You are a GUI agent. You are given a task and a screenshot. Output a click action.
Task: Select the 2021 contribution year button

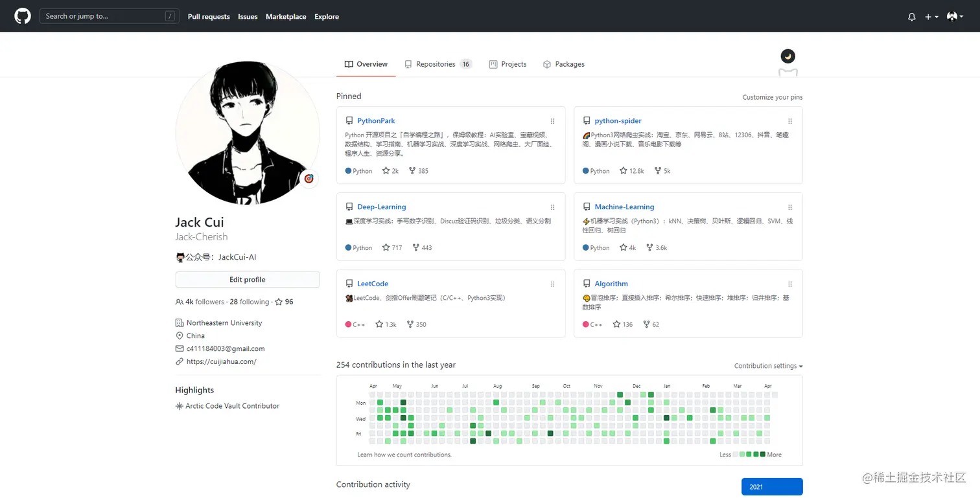(x=772, y=487)
